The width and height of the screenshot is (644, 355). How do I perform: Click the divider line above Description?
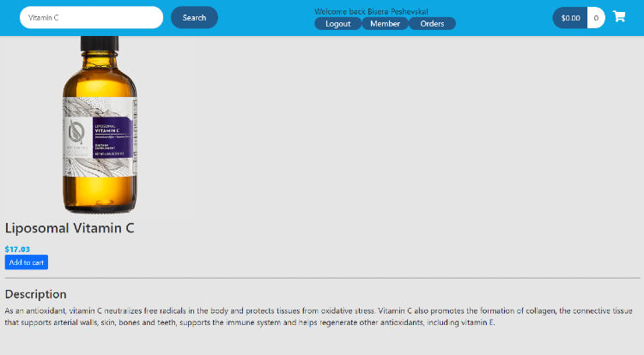click(322, 278)
